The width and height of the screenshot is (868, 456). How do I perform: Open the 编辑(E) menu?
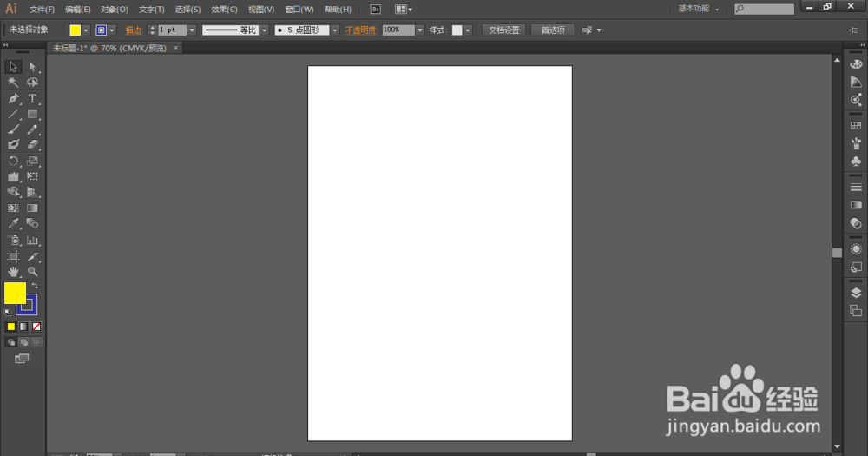(78, 10)
